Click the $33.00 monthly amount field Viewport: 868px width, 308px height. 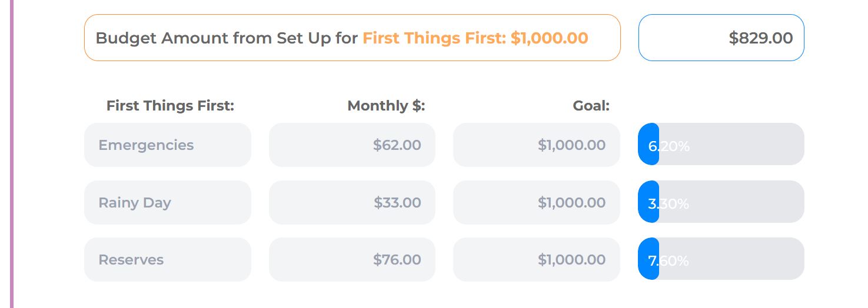352,203
